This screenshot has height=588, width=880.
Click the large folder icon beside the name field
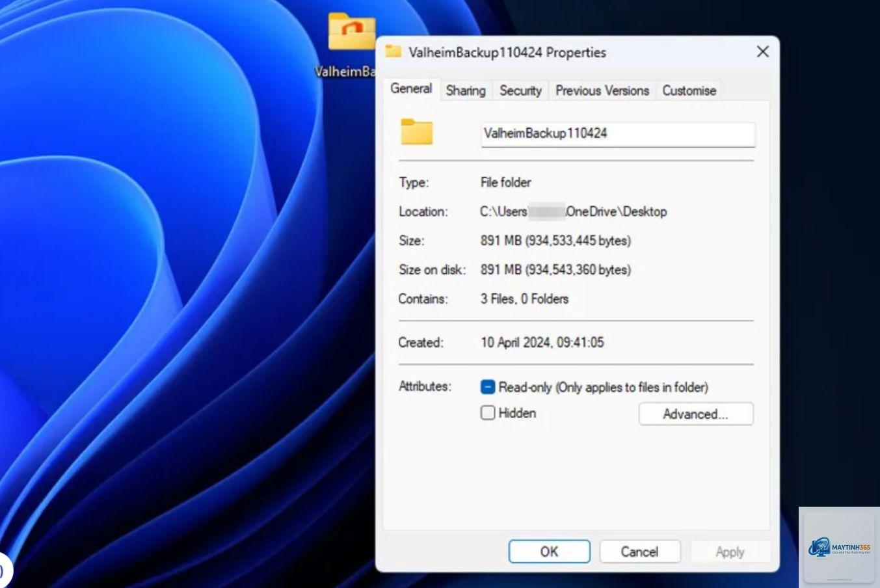click(x=416, y=132)
